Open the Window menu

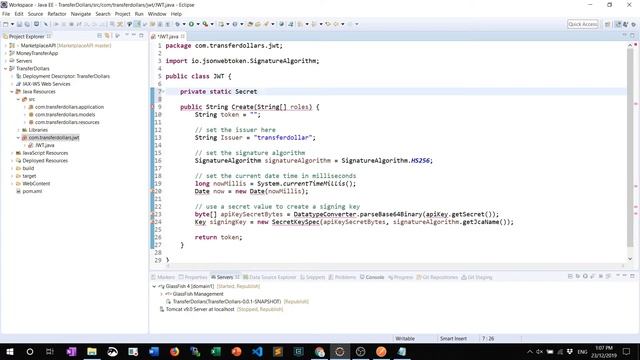[157, 14]
